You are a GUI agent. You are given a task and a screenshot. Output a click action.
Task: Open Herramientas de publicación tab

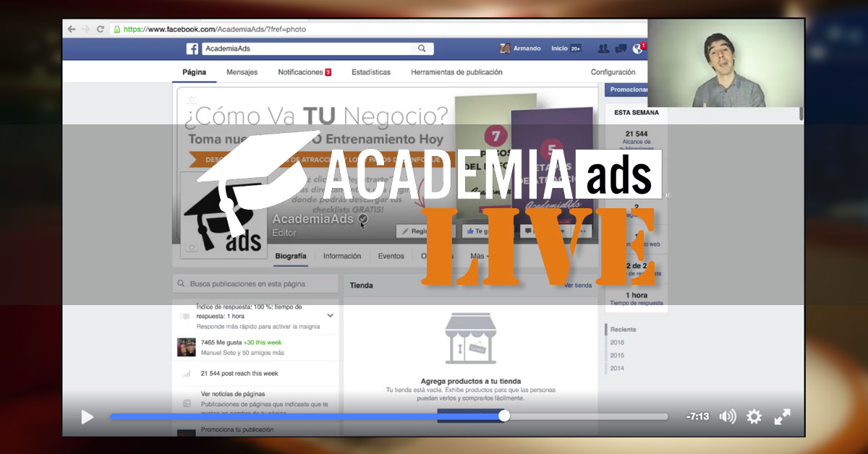point(456,72)
